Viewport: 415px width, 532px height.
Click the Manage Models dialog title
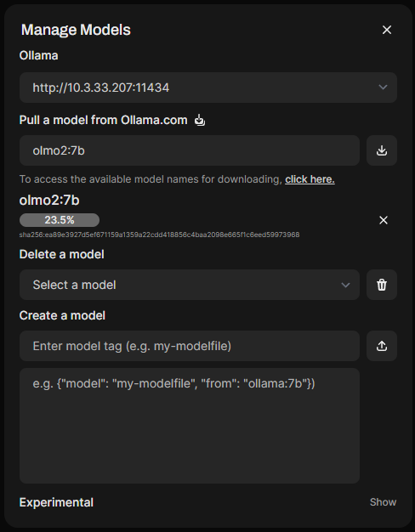[76, 30]
